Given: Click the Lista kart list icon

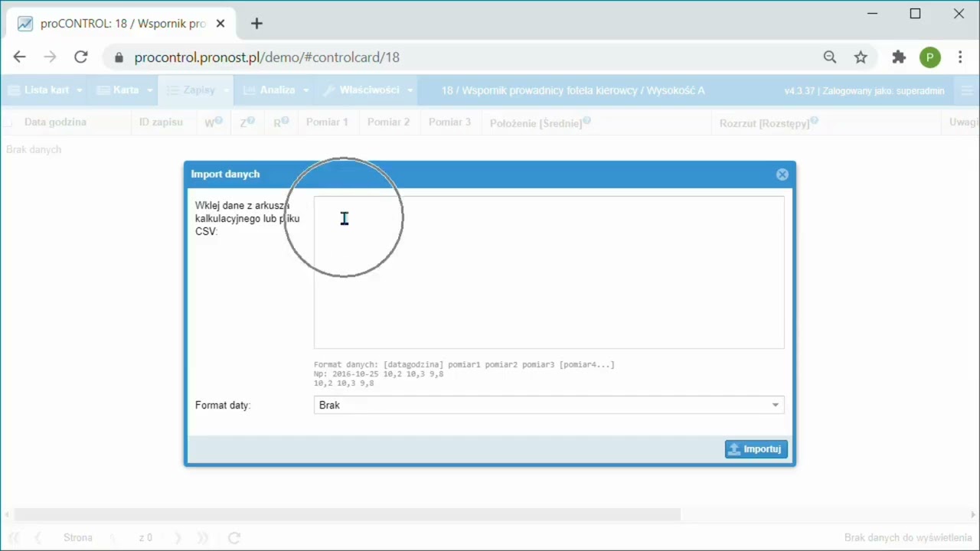Looking at the screenshot, I should (x=14, y=90).
